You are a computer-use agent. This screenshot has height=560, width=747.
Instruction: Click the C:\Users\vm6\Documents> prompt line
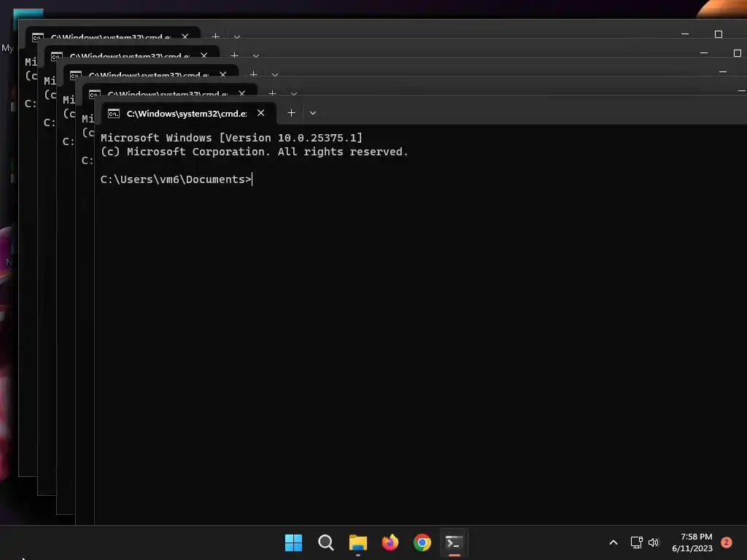[x=176, y=179]
